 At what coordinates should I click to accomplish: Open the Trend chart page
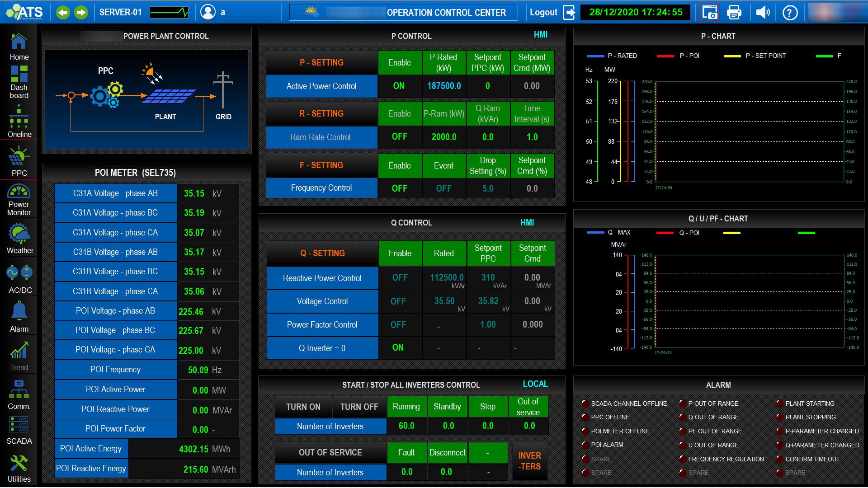19,356
